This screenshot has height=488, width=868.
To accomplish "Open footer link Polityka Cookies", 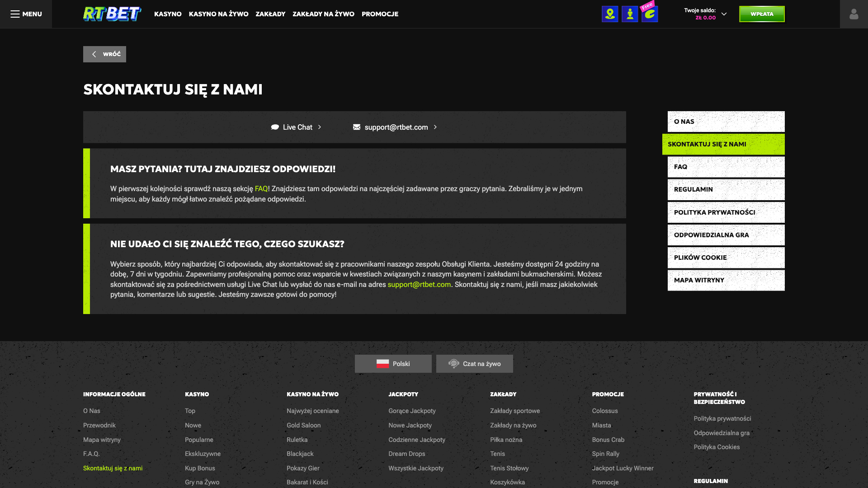I will (x=717, y=447).
